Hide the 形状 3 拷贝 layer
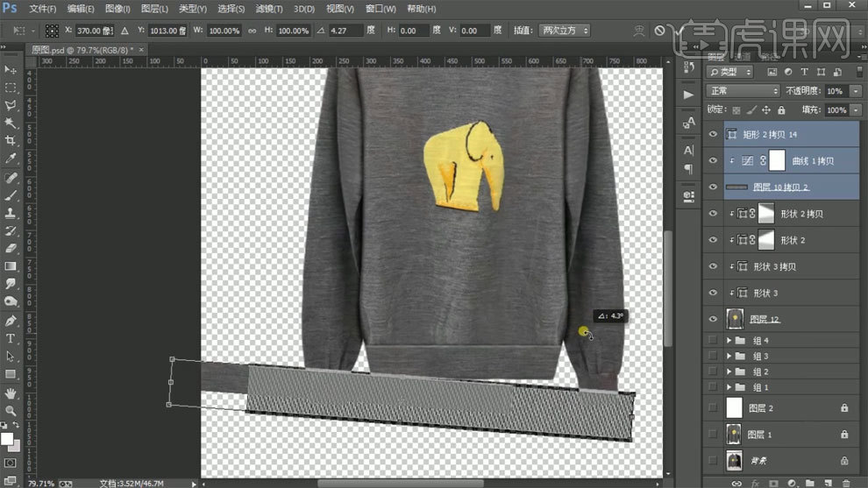 point(713,266)
